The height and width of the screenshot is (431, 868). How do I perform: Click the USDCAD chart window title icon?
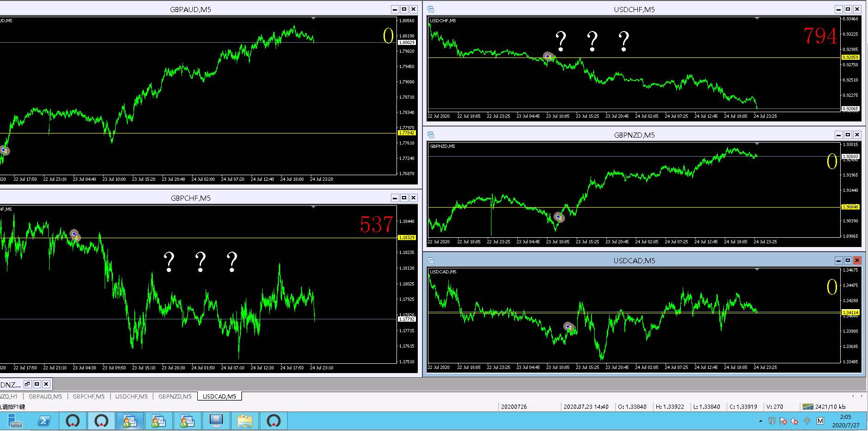[431, 260]
